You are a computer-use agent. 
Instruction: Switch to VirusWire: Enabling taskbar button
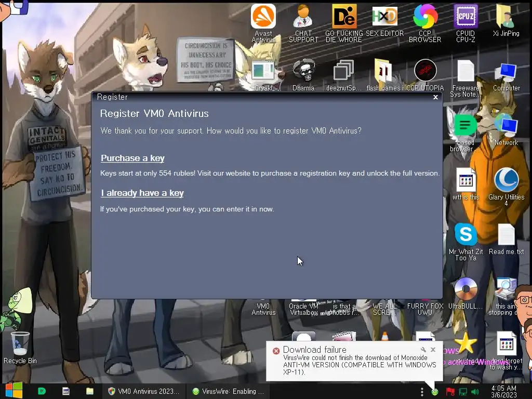click(x=228, y=391)
